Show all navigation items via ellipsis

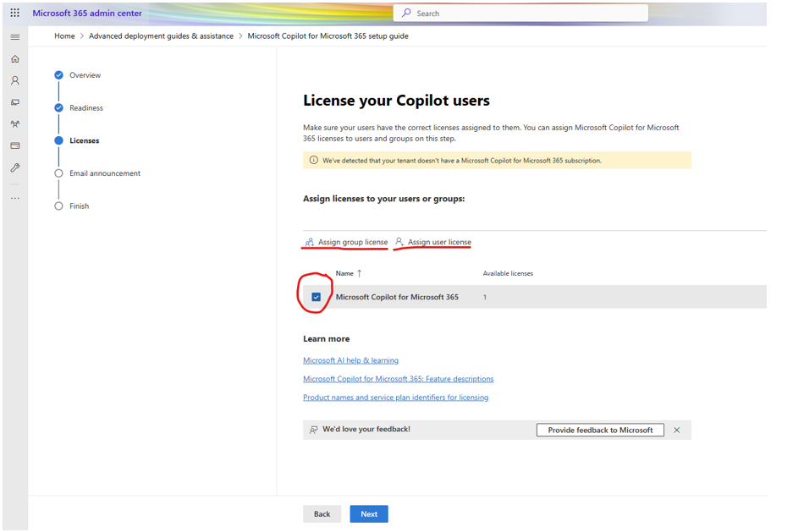click(14, 198)
